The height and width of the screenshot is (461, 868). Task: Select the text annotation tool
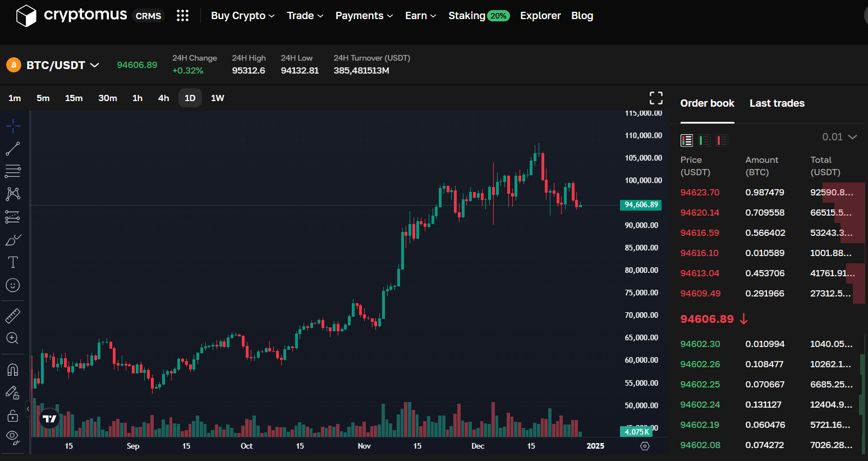click(13, 262)
